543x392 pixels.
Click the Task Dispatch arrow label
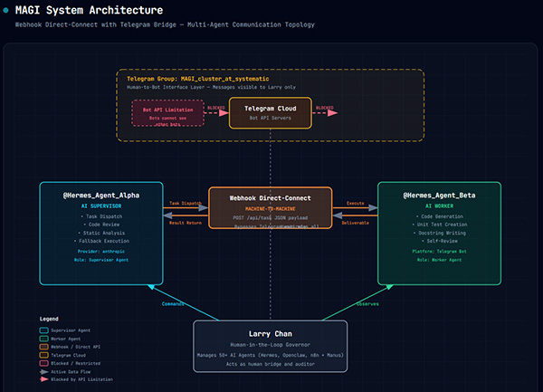pos(186,204)
